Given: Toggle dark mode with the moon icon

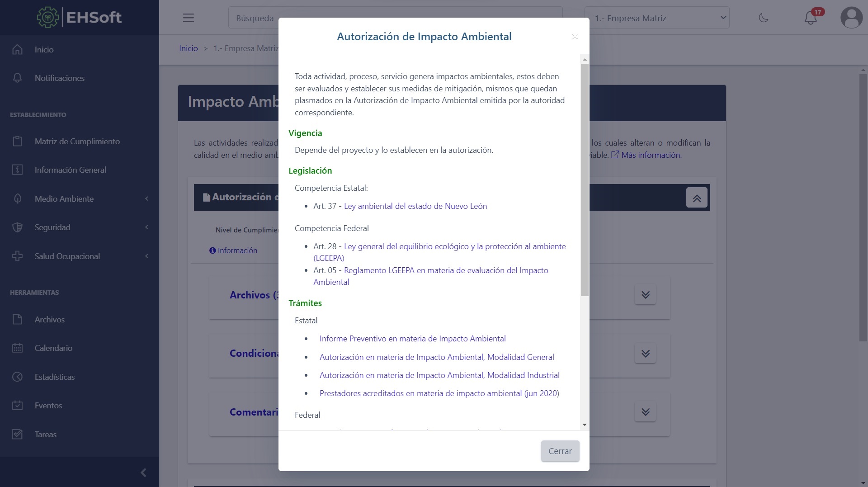Looking at the screenshot, I should (763, 18).
